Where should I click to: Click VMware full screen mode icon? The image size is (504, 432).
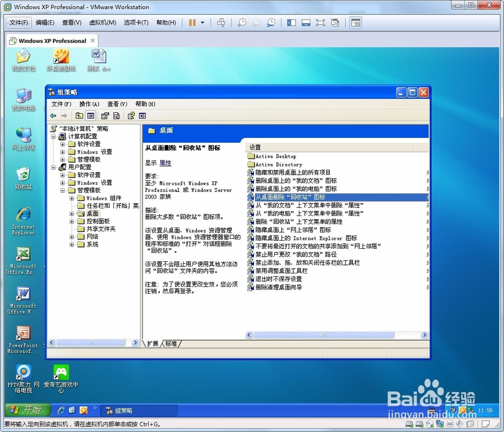point(321,23)
